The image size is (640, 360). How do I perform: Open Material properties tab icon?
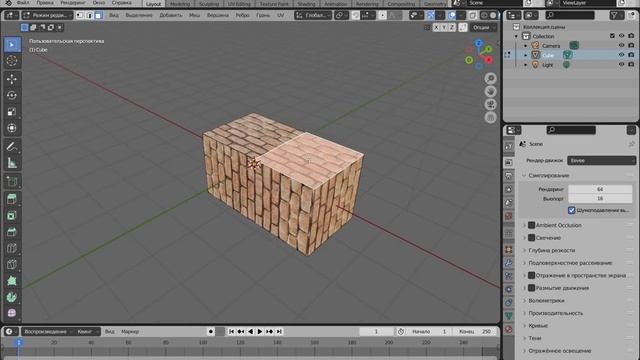point(509,329)
